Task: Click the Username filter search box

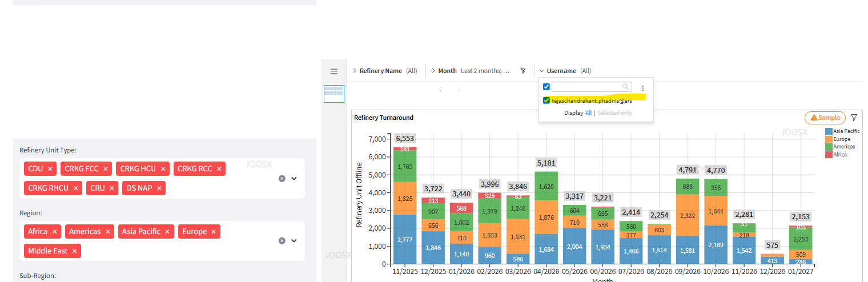Action: pos(592,87)
